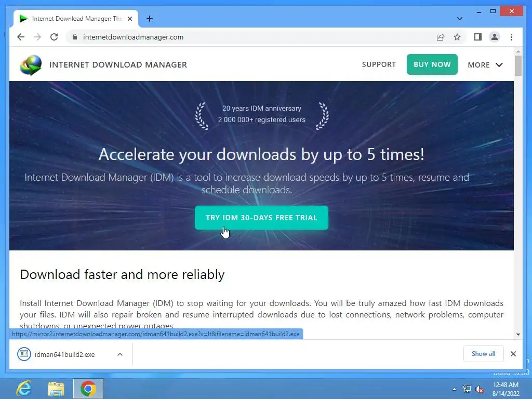Open options chevron for idman641build2.exe
Viewport: 532px width, 399px height.
tap(120, 354)
